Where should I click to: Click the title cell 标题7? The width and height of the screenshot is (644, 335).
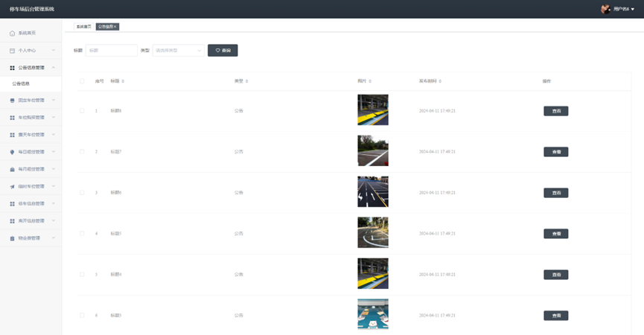point(116,151)
